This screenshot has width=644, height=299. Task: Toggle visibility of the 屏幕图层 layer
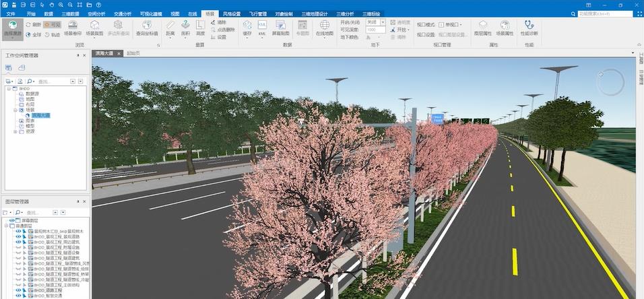12,220
